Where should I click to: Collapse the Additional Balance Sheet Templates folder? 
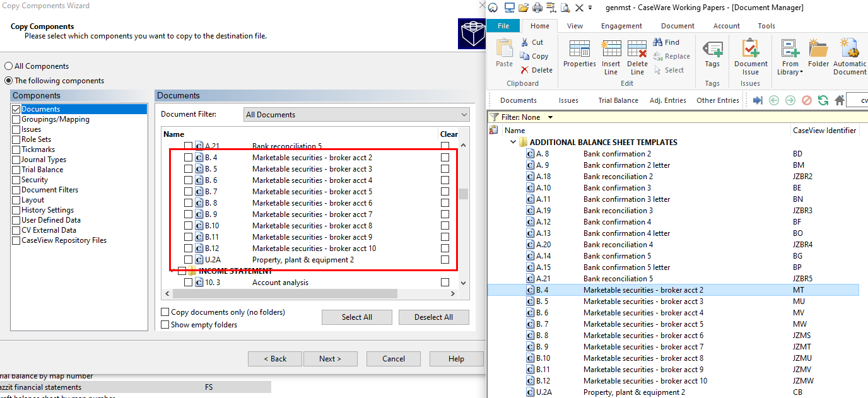coord(513,143)
